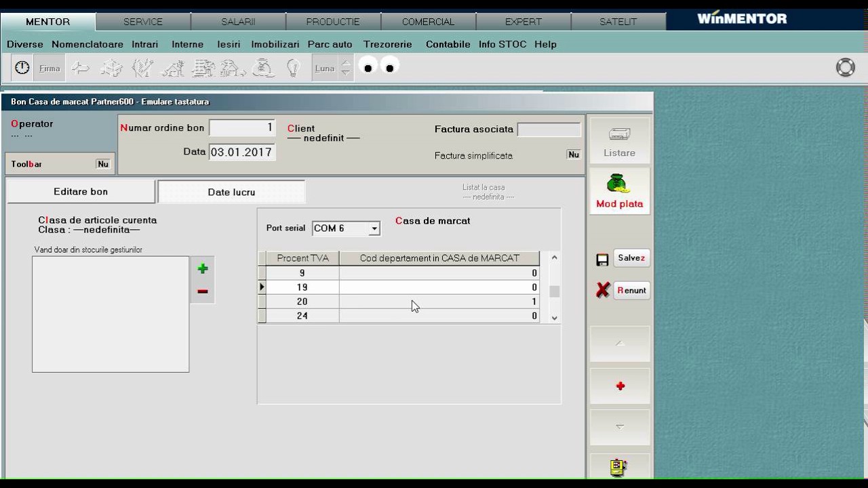Open Mod plata payment mode
The width and height of the screenshot is (868, 488).
(620, 191)
